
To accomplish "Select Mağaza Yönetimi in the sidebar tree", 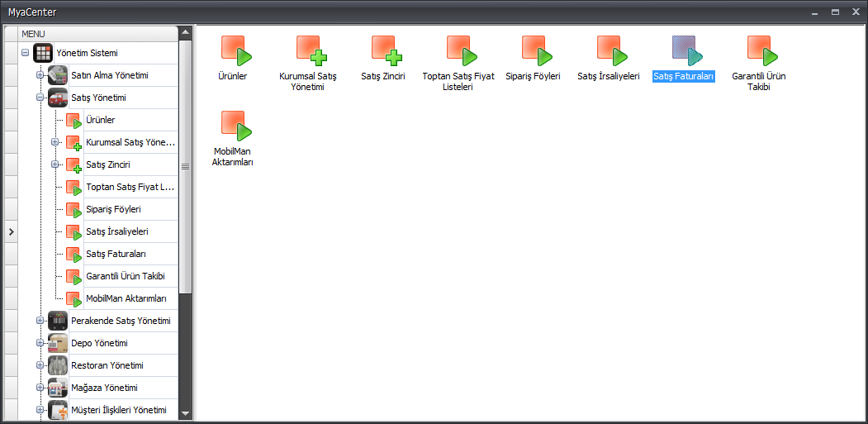I will tap(104, 388).
